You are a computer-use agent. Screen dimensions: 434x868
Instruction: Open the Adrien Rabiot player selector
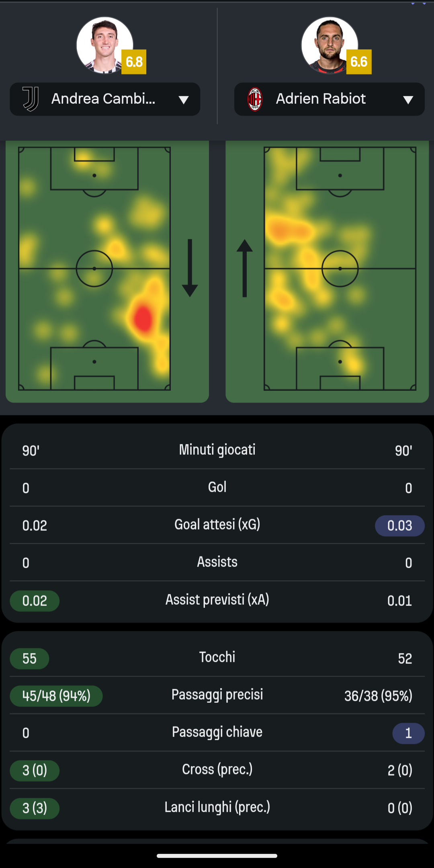point(321,99)
